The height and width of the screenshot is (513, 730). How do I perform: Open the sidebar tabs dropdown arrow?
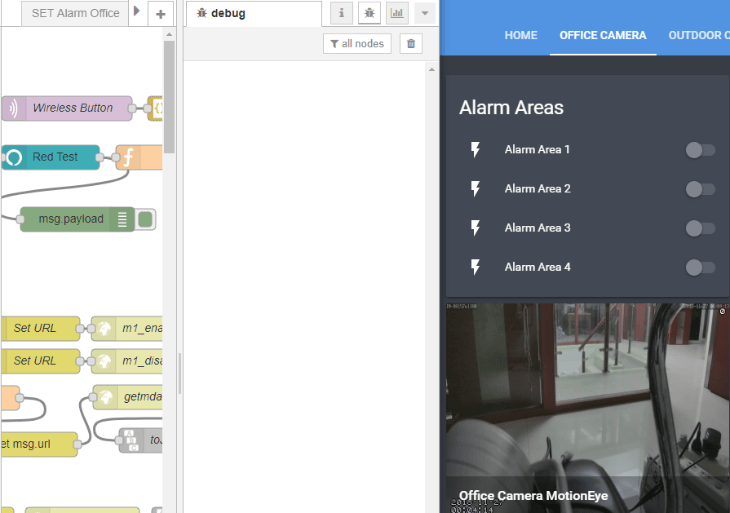click(425, 13)
